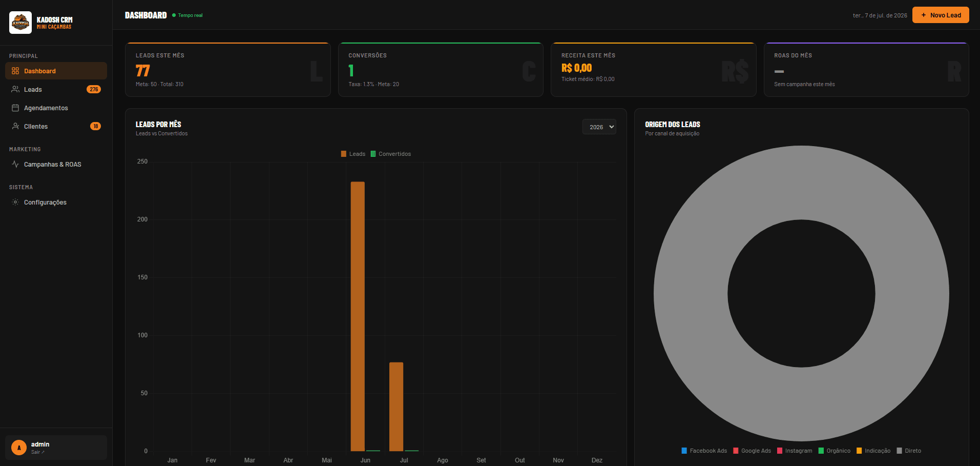980x466 pixels.
Task: Click 'Meta: 50 · Total: 310' text
Action: (x=159, y=84)
